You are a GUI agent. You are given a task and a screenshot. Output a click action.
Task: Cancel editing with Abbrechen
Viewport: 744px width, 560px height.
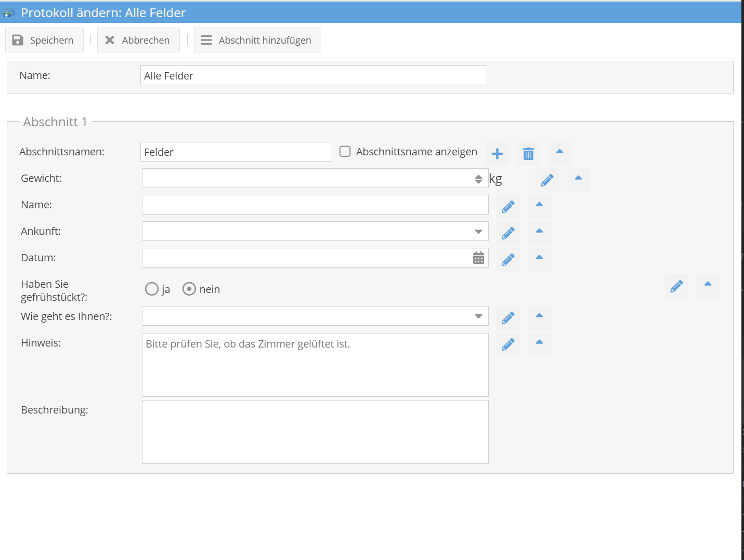click(138, 41)
